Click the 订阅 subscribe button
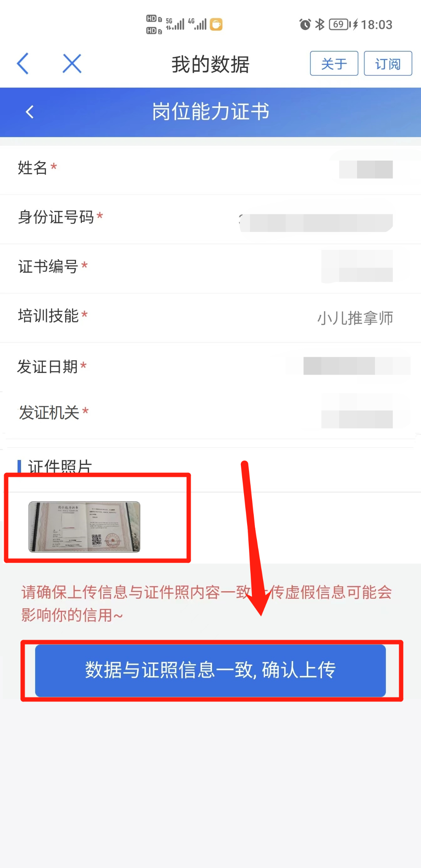The width and height of the screenshot is (421, 868). point(388,63)
